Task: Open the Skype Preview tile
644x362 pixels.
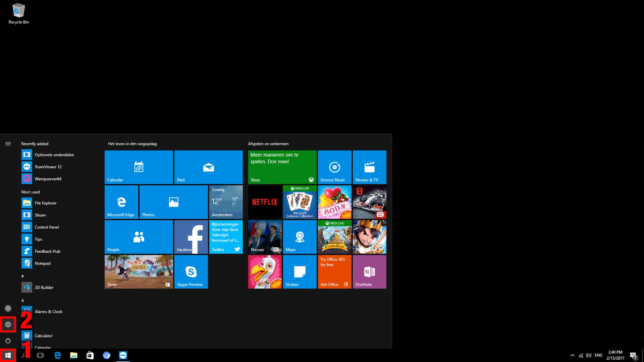Action: point(191,272)
